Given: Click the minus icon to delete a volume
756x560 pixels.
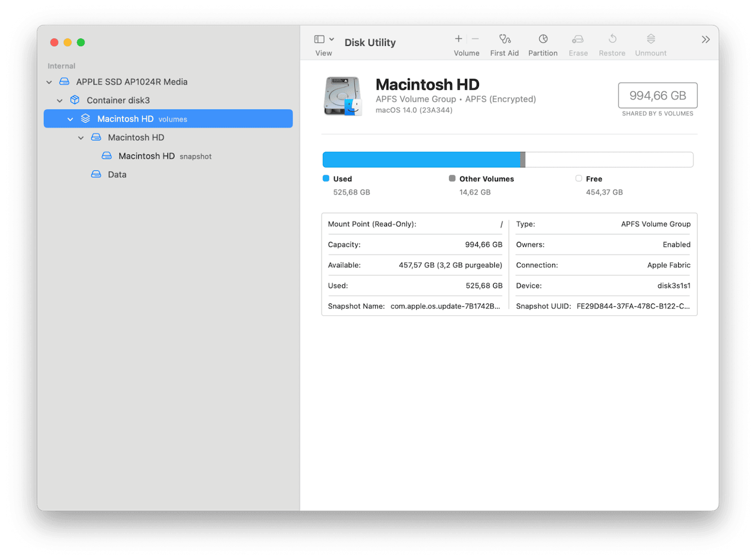Looking at the screenshot, I should coord(474,38).
